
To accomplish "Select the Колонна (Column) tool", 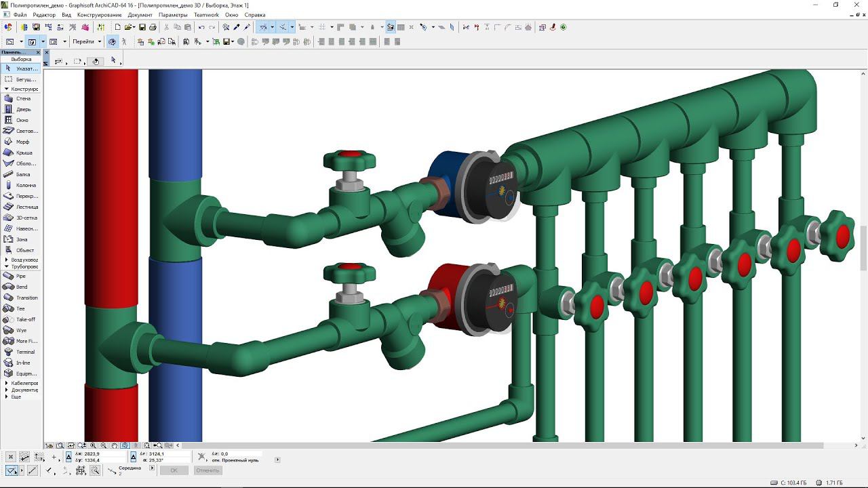I will coord(20,185).
